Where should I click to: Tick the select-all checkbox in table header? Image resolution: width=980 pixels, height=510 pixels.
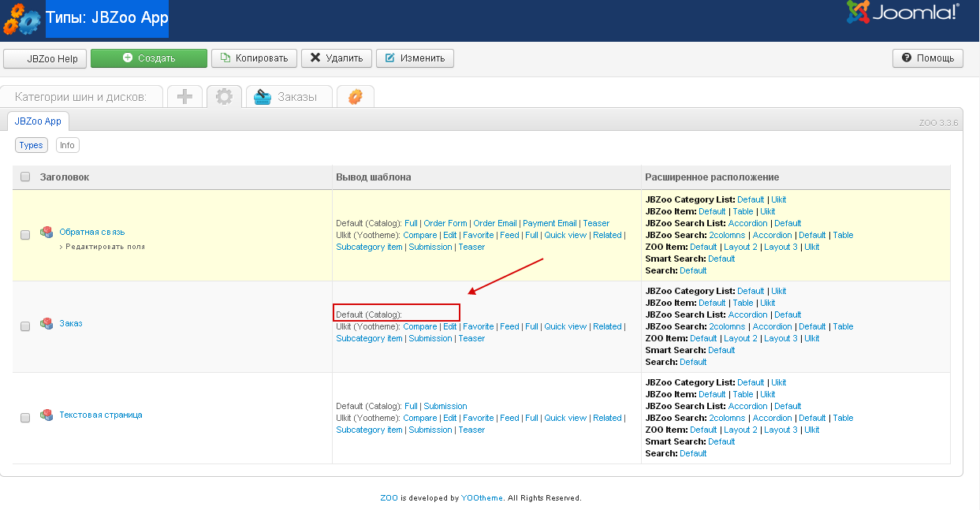pos(25,177)
